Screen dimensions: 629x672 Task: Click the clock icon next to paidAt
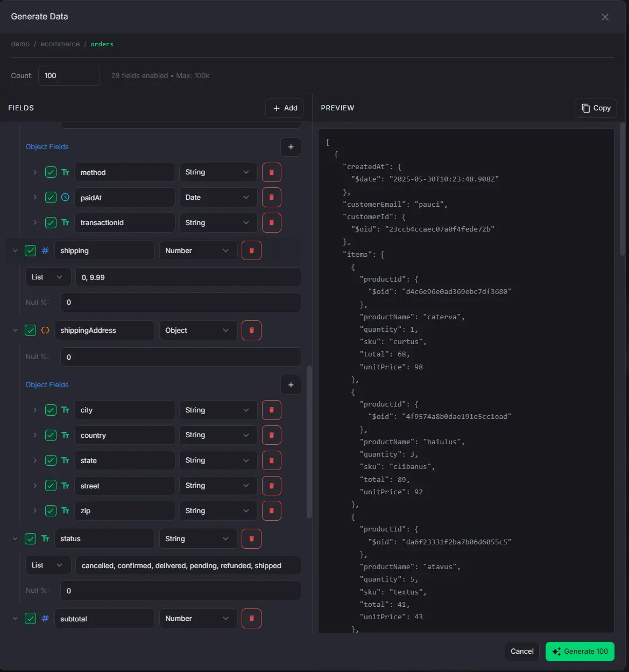click(65, 198)
